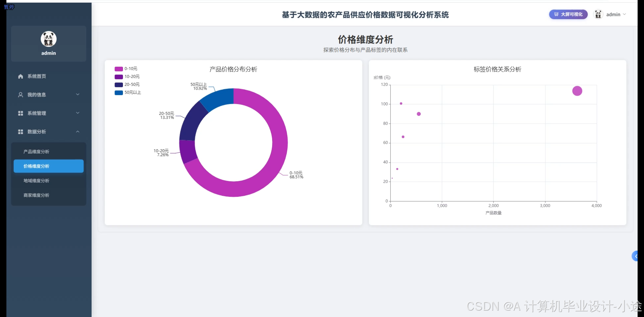The width and height of the screenshot is (644, 317).
Task: Expand the 系统管理 menu chevron
Action: [78, 113]
